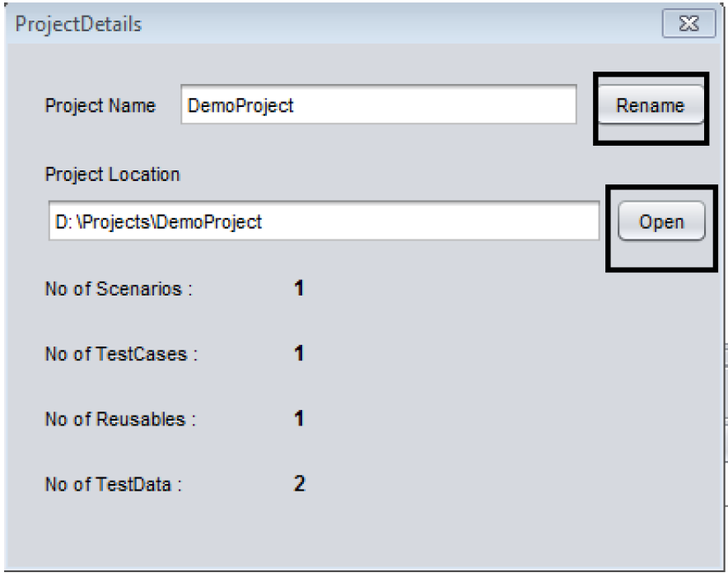Screen dimensions: 728x577
Task: Click the test data count value 2
Action: point(300,483)
